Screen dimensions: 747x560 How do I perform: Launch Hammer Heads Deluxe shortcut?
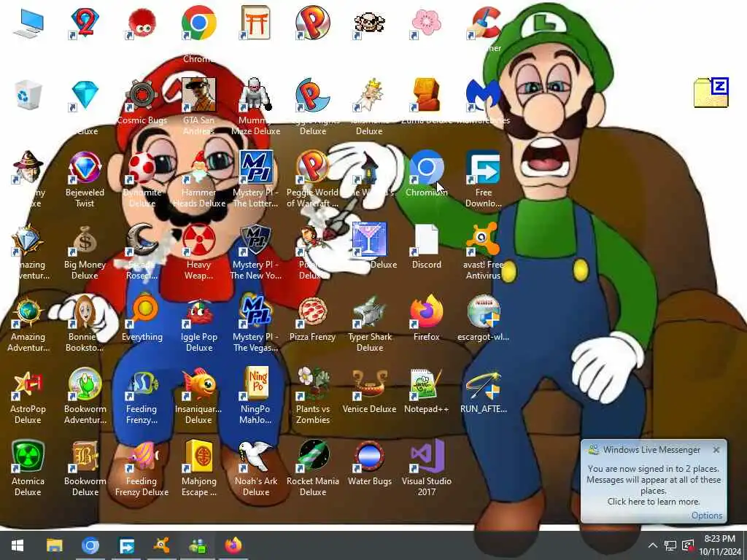click(x=198, y=167)
